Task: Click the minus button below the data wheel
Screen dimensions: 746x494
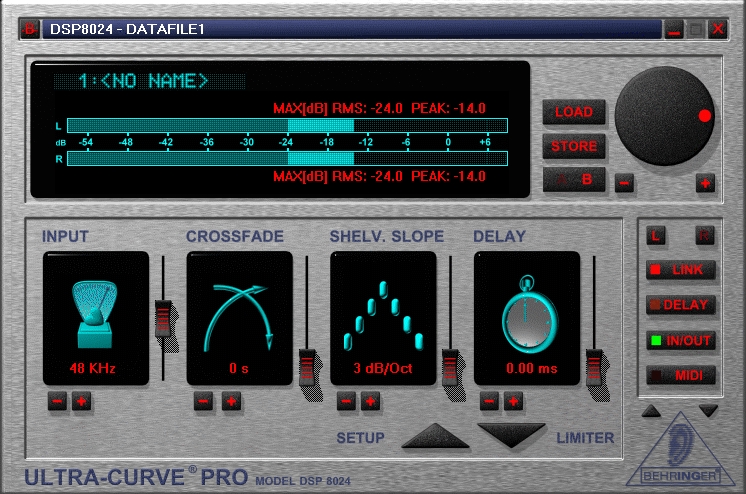Action: 624,183
